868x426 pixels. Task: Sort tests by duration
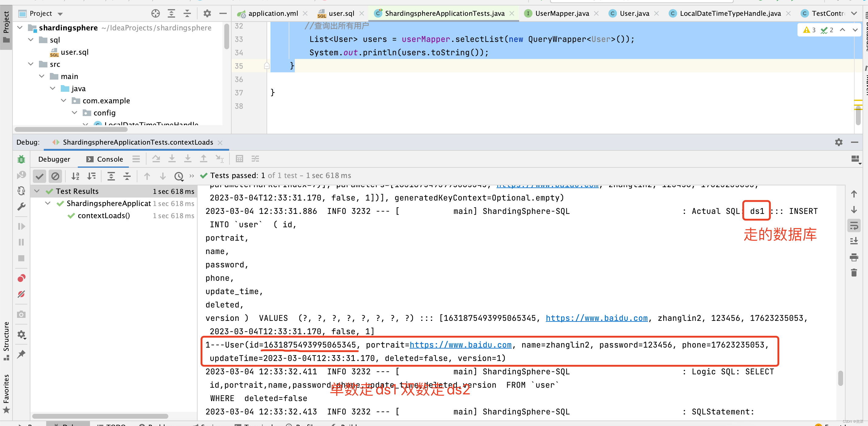pos(91,176)
